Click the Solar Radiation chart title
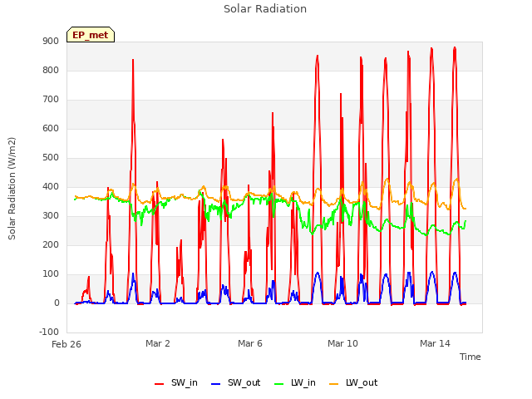532x399 pixels. (x=265, y=9)
